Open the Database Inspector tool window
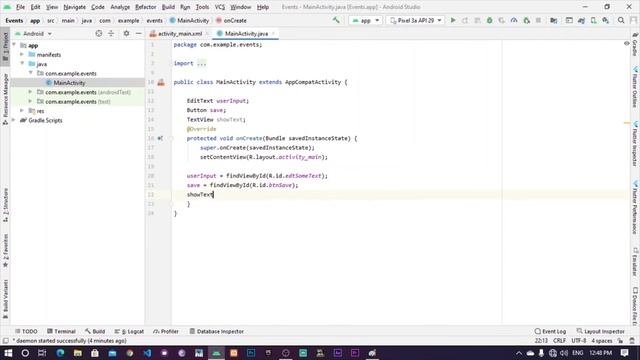This screenshot has height=360, width=640. [x=217, y=331]
